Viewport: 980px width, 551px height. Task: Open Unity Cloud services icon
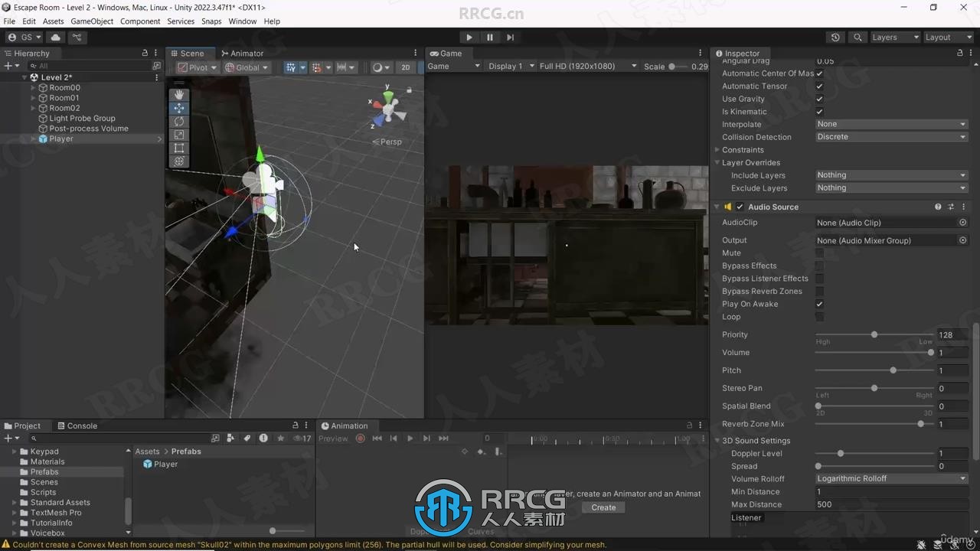pos(56,37)
